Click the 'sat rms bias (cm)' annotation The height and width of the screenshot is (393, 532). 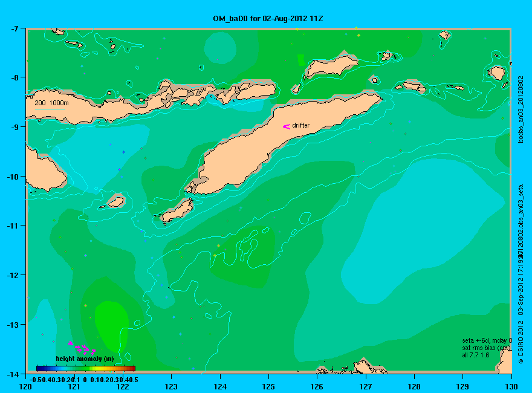click(486, 348)
